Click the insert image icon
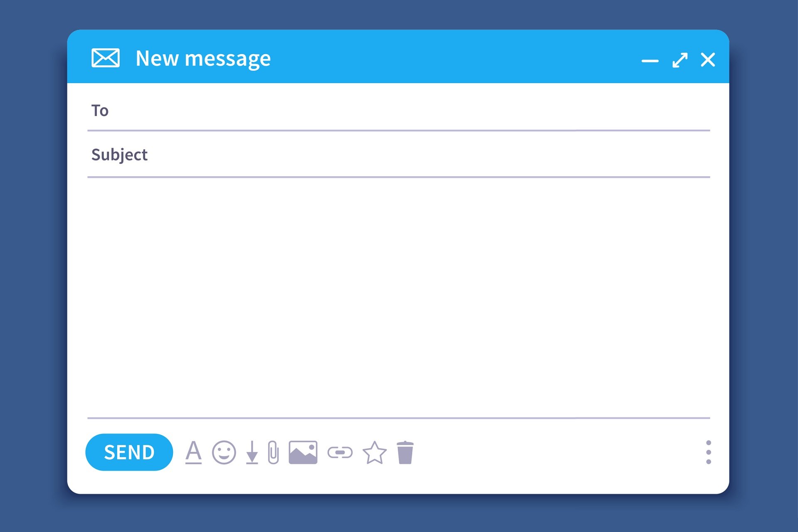Image resolution: width=798 pixels, height=532 pixels. click(303, 452)
